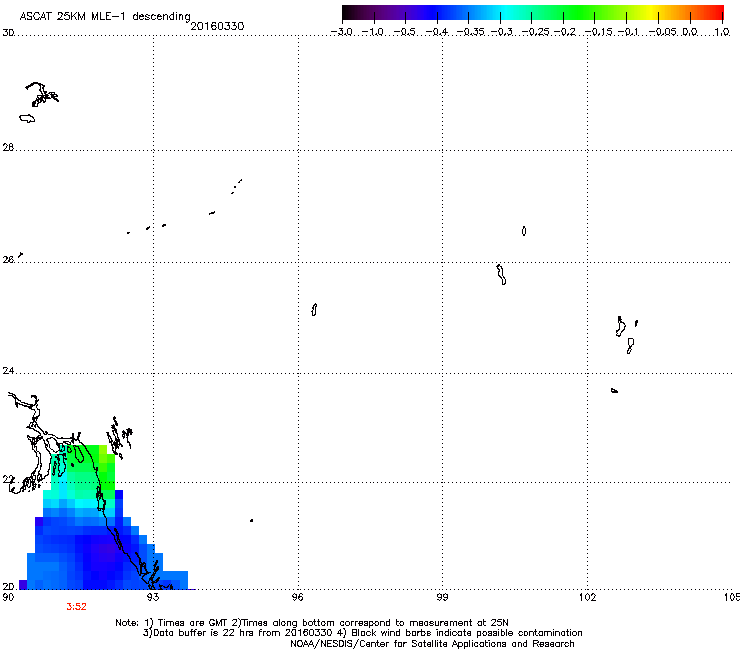Image resolution: width=740 pixels, height=650 pixels.
Task: Select the red 3:52 time stamp
Action: click(76, 607)
